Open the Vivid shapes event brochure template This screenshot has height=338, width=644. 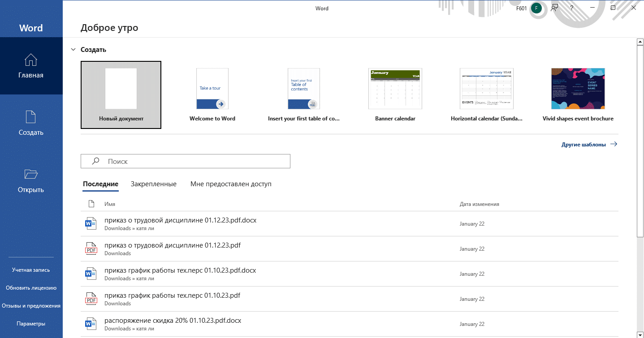(578, 95)
